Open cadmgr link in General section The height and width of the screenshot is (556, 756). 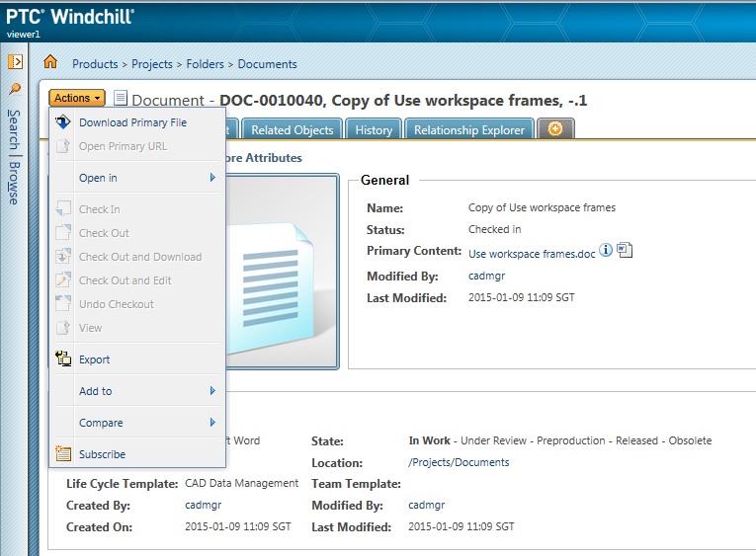[x=486, y=276]
